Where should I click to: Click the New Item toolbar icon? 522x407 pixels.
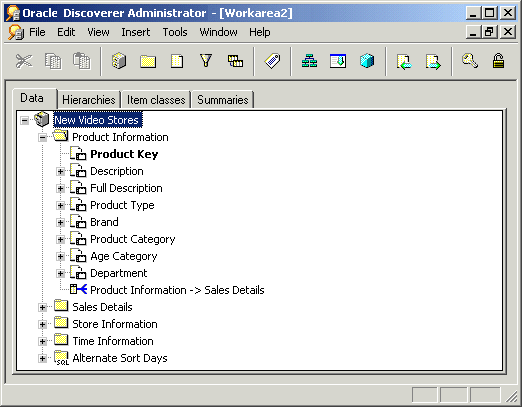[177, 61]
